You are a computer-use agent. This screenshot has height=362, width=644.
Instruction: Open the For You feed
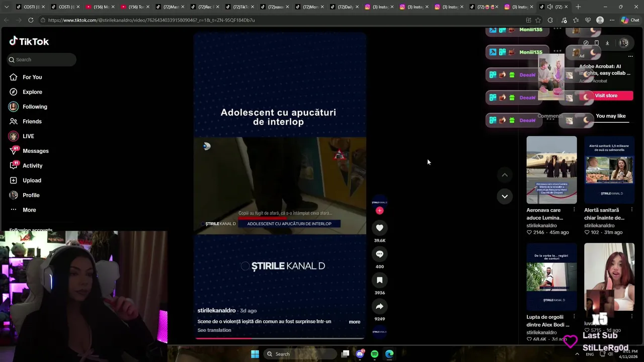pos(32,77)
